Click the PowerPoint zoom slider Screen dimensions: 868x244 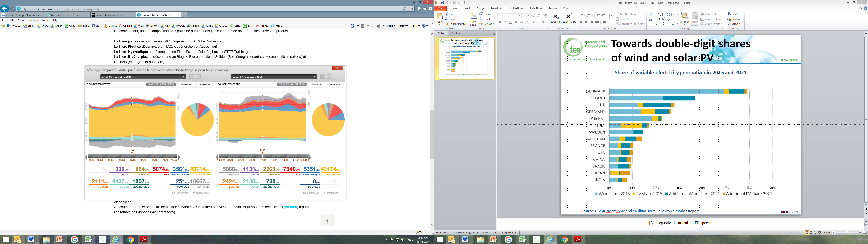click(847, 232)
